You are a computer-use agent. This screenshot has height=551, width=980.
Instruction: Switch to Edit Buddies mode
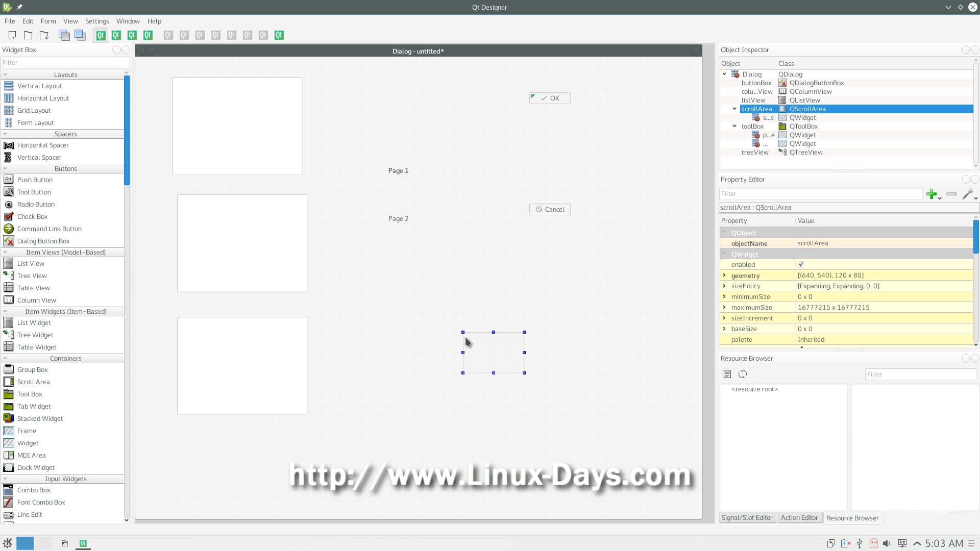[x=132, y=35]
